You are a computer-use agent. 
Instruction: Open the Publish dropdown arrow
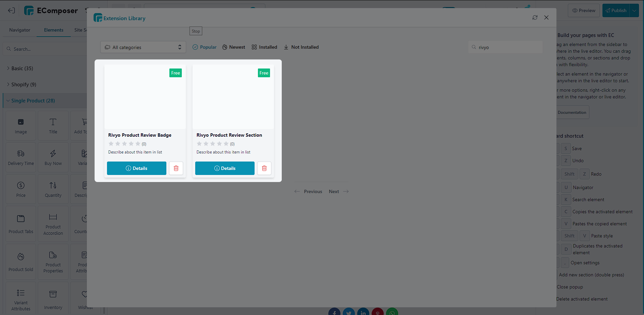[x=634, y=10]
